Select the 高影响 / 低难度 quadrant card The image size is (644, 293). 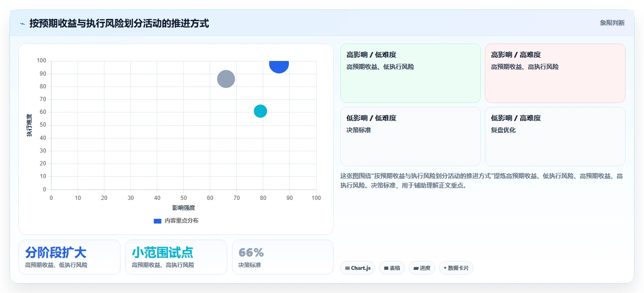(x=410, y=73)
